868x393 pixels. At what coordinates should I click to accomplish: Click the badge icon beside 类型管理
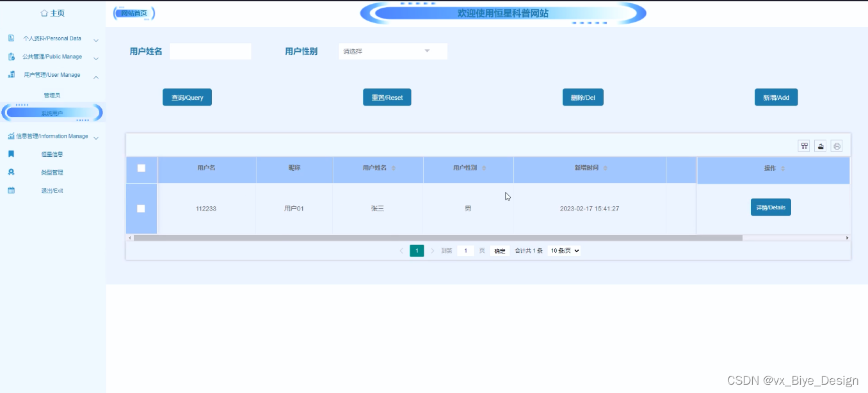pos(11,172)
